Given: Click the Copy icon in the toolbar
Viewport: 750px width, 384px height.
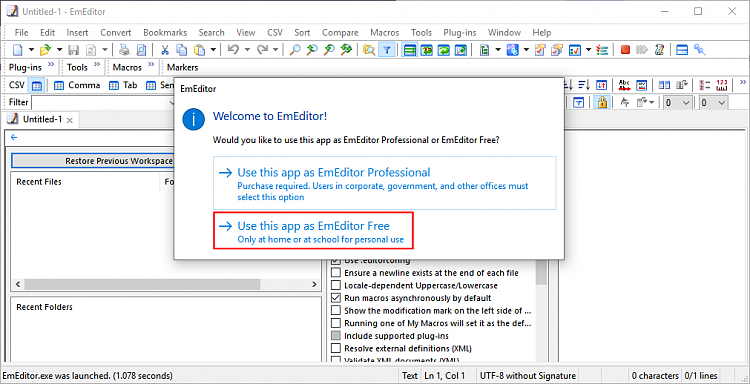Looking at the screenshot, I should click(x=182, y=50).
